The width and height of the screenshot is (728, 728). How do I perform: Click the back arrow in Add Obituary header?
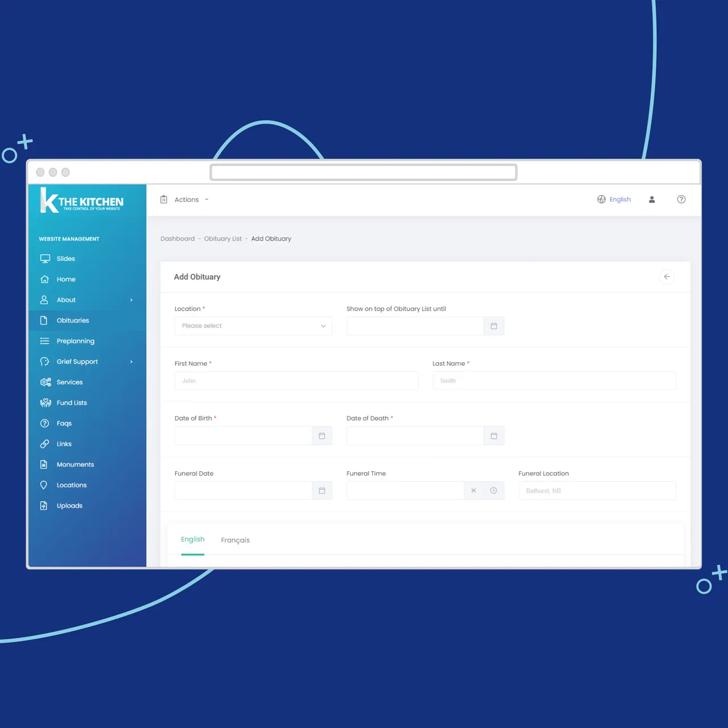point(667,277)
